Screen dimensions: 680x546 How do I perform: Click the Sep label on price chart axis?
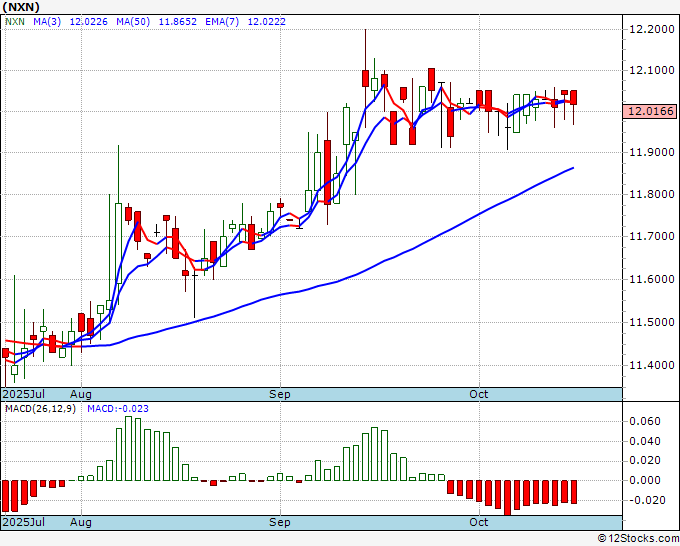[x=280, y=394]
